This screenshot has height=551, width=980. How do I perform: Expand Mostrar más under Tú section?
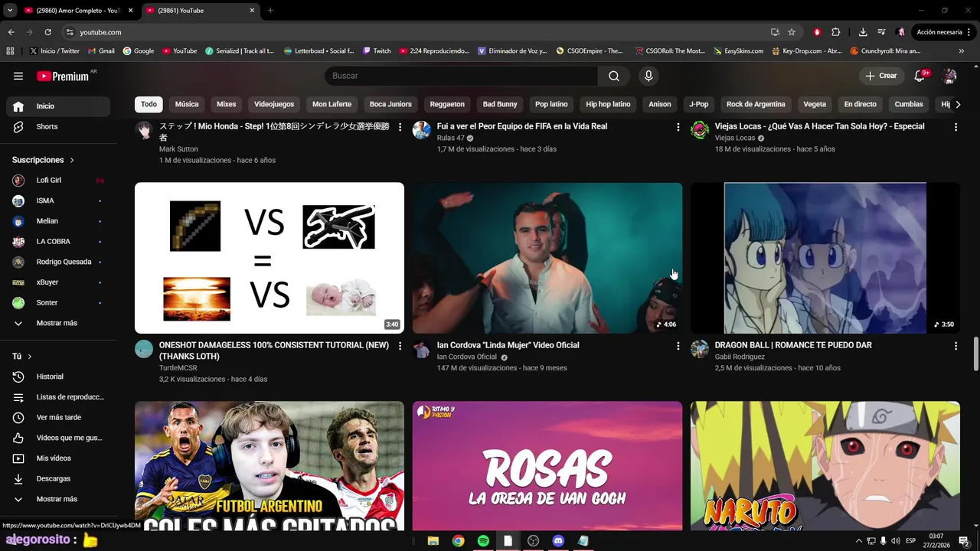(x=58, y=499)
